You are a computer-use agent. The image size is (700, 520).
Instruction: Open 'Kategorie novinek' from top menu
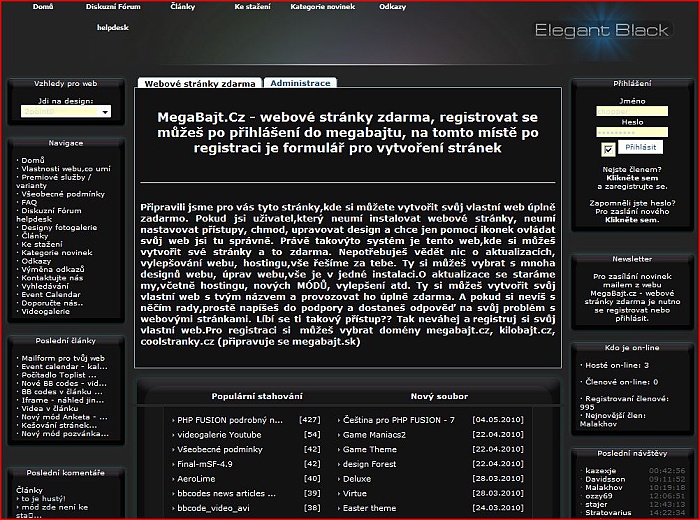pyautogui.click(x=322, y=6)
